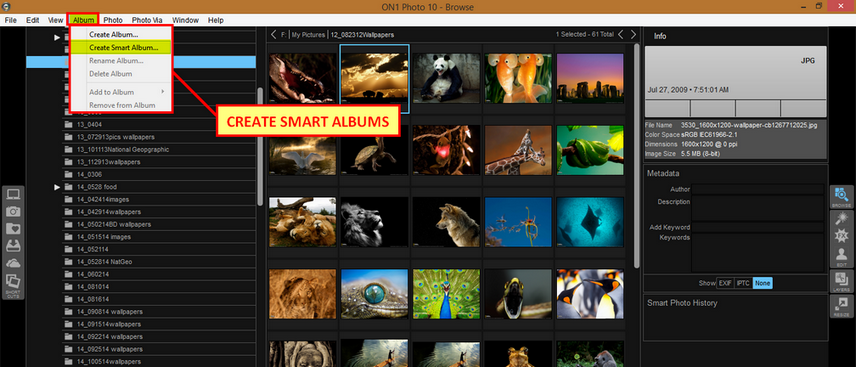Screen dimensions: 856x367
Task: Show EXIF metadata
Action: click(x=724, y=283)
